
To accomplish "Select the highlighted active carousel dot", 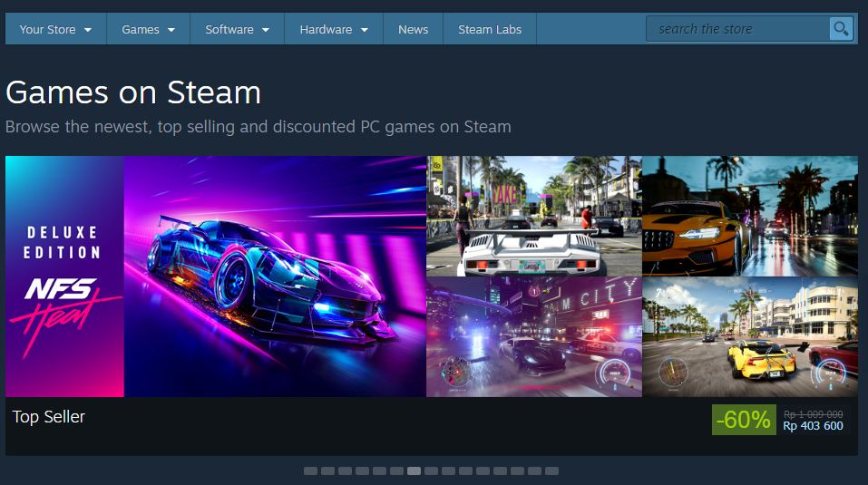I will (x=414, y=471).
